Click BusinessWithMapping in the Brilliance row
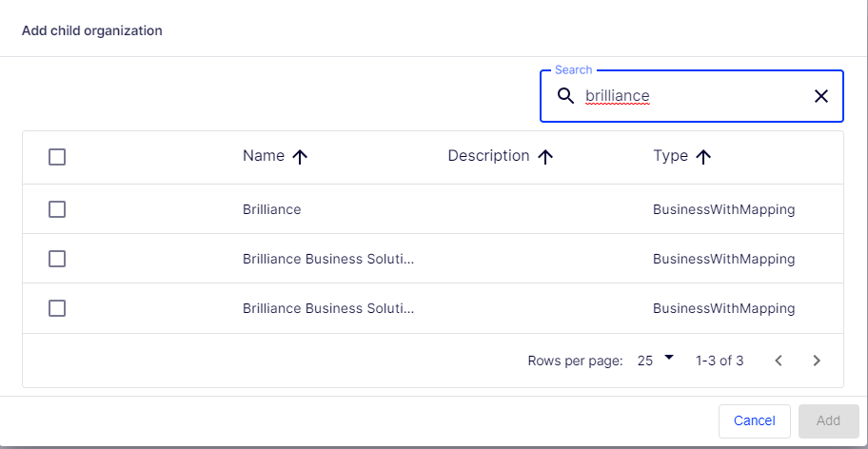The height and width of the screenshot is (449, 868). click(x=723, y=209)
